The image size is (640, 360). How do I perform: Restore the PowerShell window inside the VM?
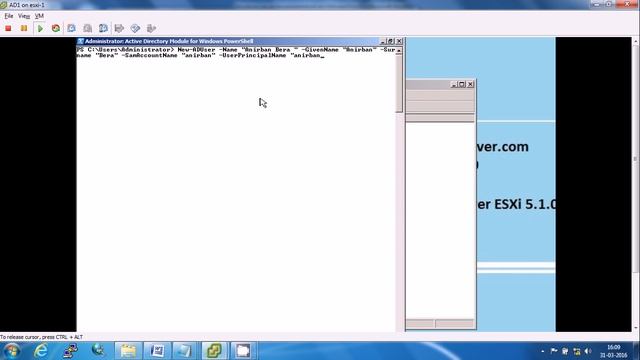[391, 41]
